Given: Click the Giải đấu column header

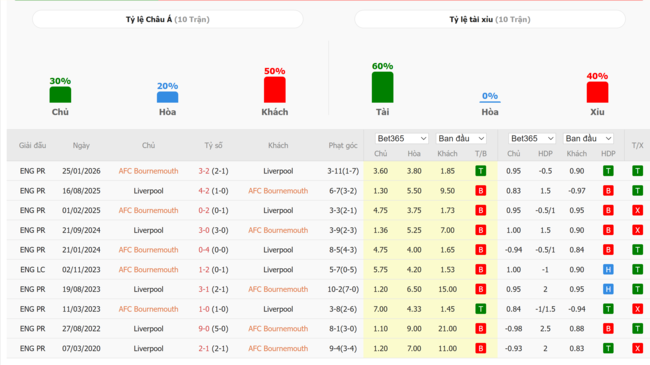Looking at the screenshot, I should tap(32, 145).
